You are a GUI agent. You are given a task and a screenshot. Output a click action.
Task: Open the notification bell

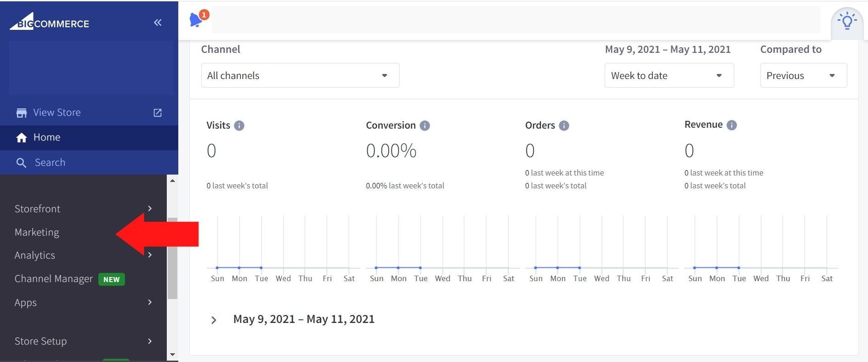[197, 20]
